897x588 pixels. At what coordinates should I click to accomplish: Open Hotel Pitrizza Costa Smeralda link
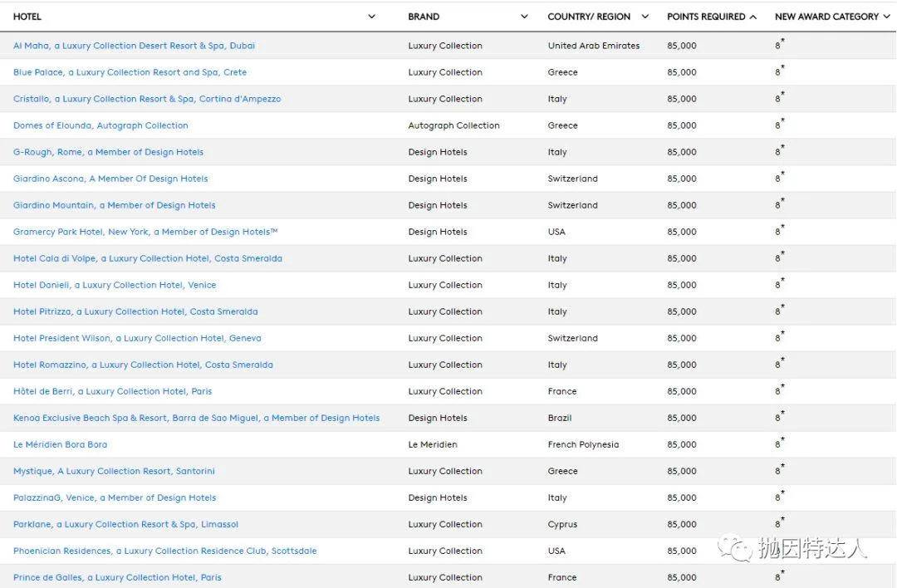(135, 311)
